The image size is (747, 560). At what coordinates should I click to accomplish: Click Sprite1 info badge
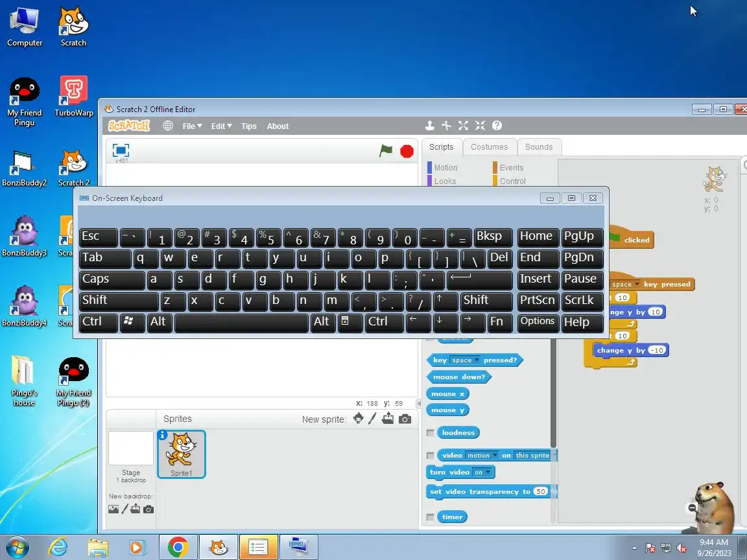click(x=163, y=435)
